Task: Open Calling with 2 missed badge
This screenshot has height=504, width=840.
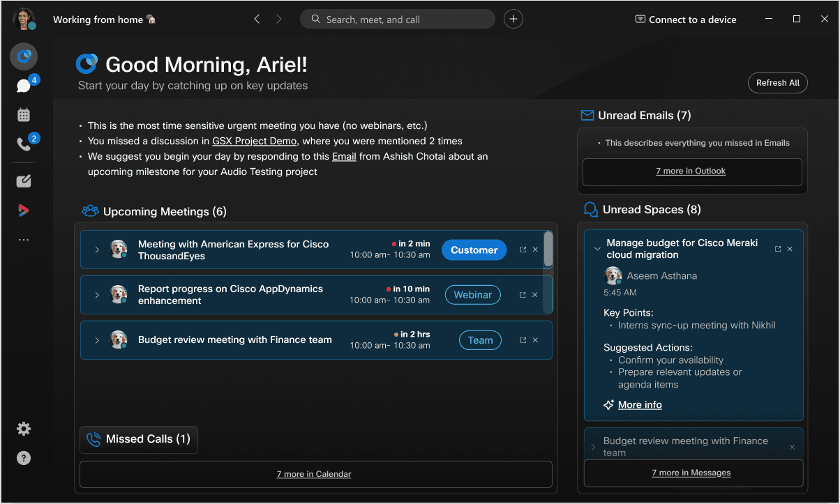Action: coord(24,144)
